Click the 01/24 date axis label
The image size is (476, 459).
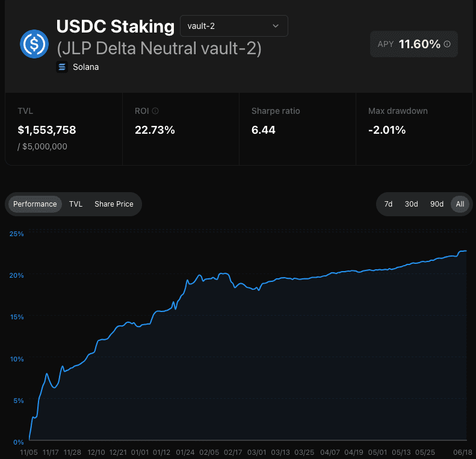coord(185,452)
